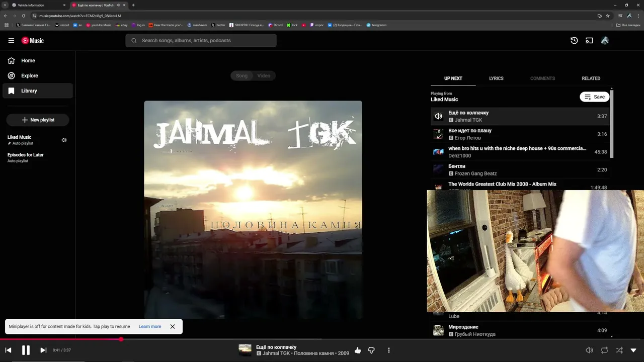Screen dimensions: 644x362
Task: Open the kick bookmark
Action: point(292,25)
